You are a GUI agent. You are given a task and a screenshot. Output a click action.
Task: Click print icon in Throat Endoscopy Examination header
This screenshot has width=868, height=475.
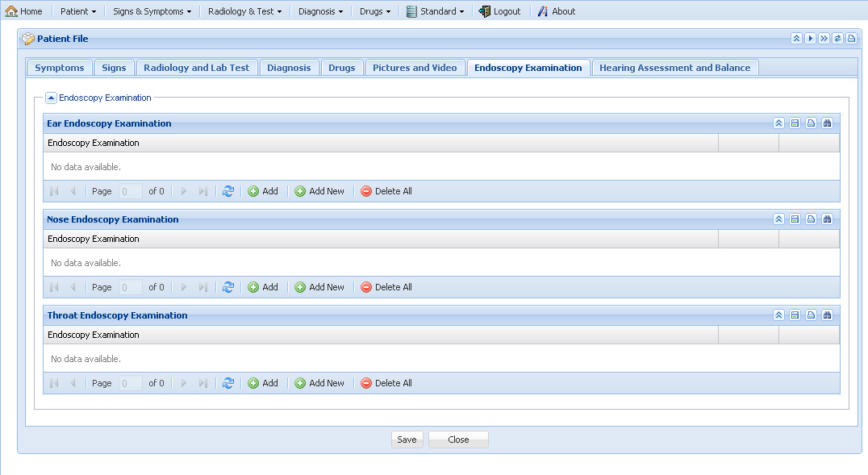click(x=811, y=315)
